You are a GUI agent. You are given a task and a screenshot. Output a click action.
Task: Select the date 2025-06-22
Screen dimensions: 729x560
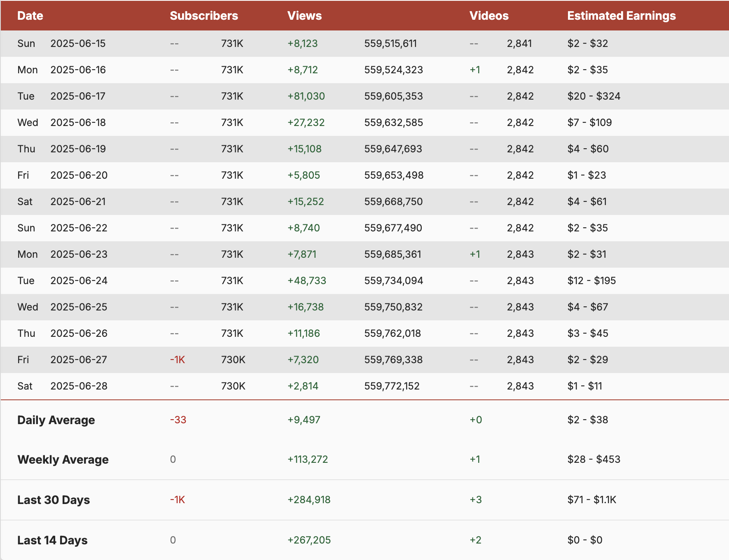pyautogui.click(x=79, y=228)
